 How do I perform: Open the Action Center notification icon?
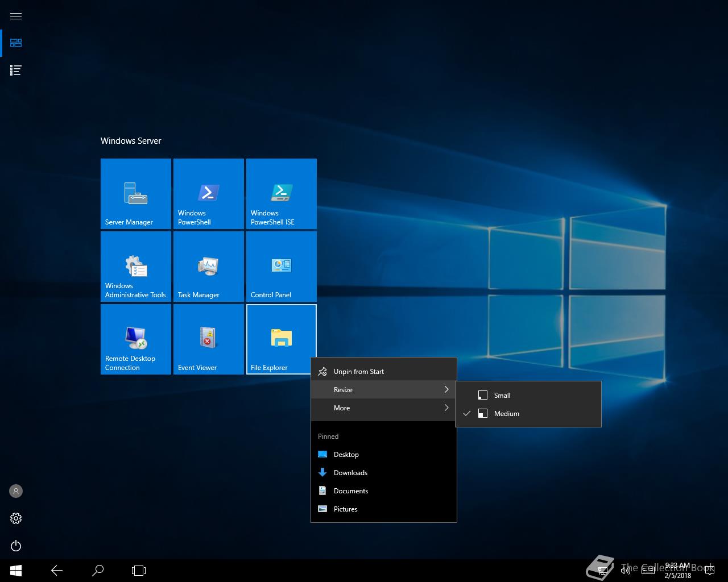click(710, 571)
